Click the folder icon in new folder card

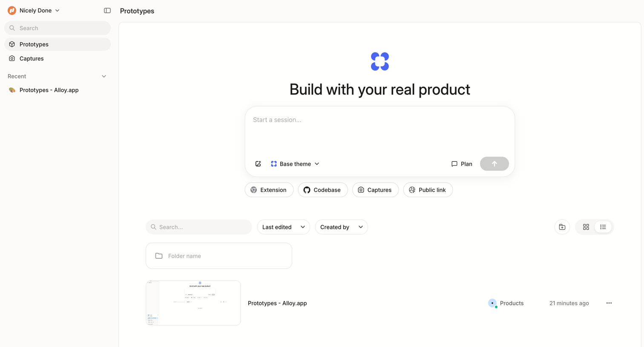pyautogui.click(x=159, y=256)
